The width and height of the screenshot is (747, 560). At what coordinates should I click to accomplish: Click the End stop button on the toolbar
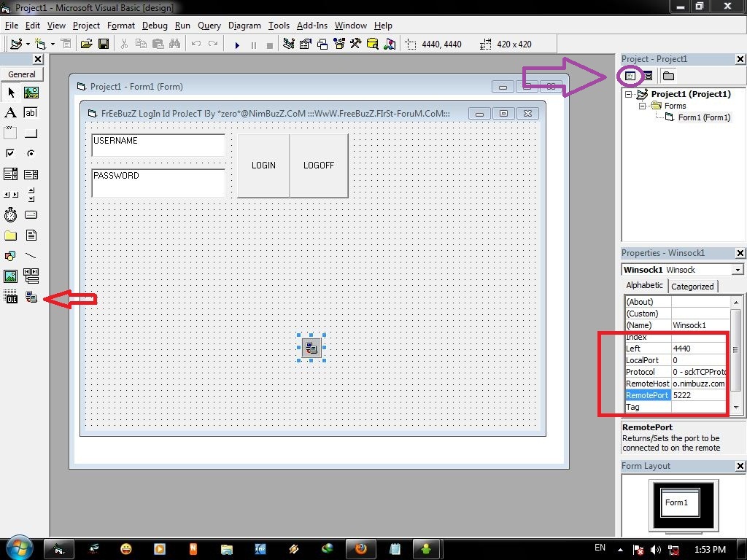coord(270,45)
